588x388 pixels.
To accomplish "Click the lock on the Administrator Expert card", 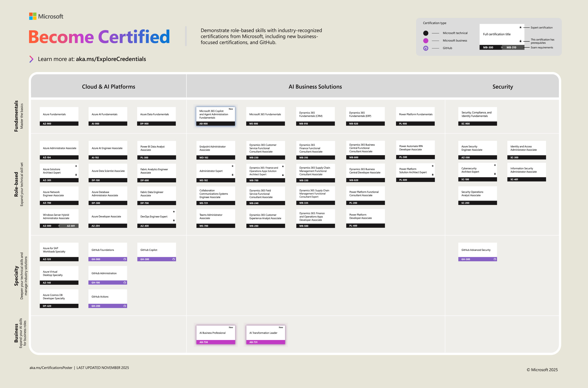I will coord(233,175).
